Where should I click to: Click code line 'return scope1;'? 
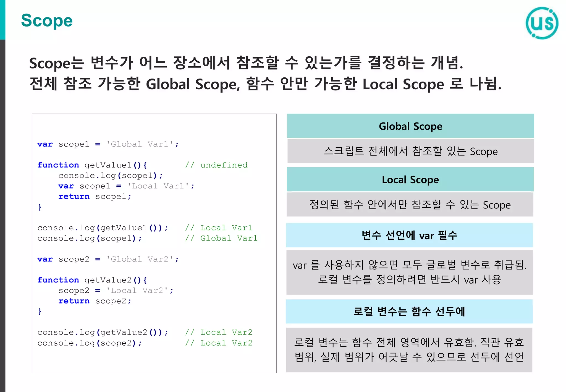(x=95, y=197)
